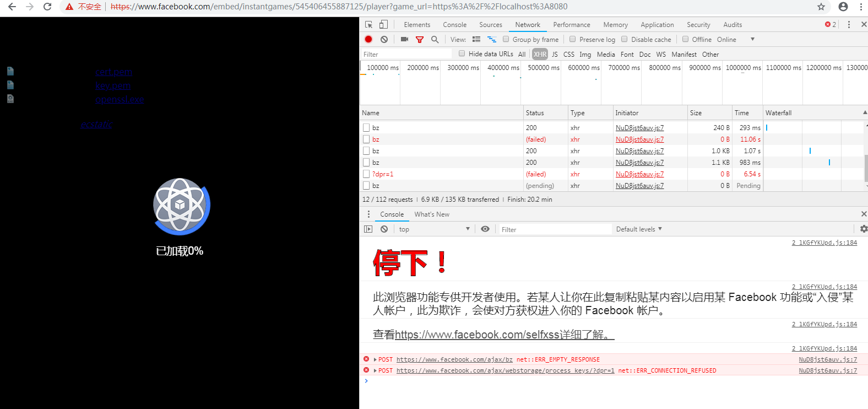
Task: Open the openssl.exe file link
Action: click(x=119, y=99)
